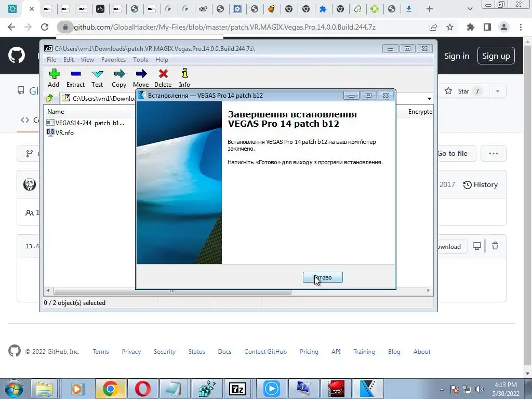Toggle the Chrome side panel icon
The width and height of the screenshot is (532, 399).
click(487, 27)
